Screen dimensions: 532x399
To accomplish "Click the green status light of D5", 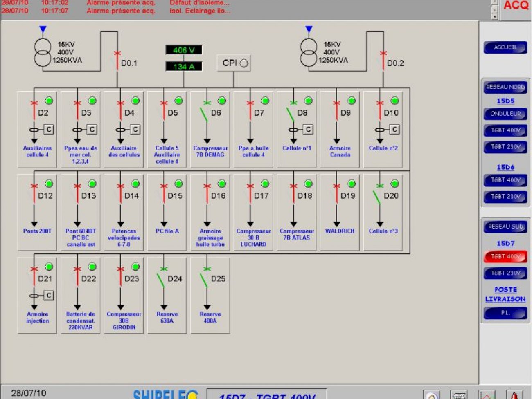I will click(178, 101).
